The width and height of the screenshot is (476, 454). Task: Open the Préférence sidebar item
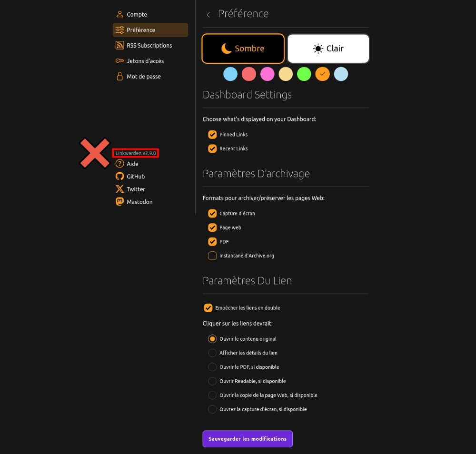150,30
